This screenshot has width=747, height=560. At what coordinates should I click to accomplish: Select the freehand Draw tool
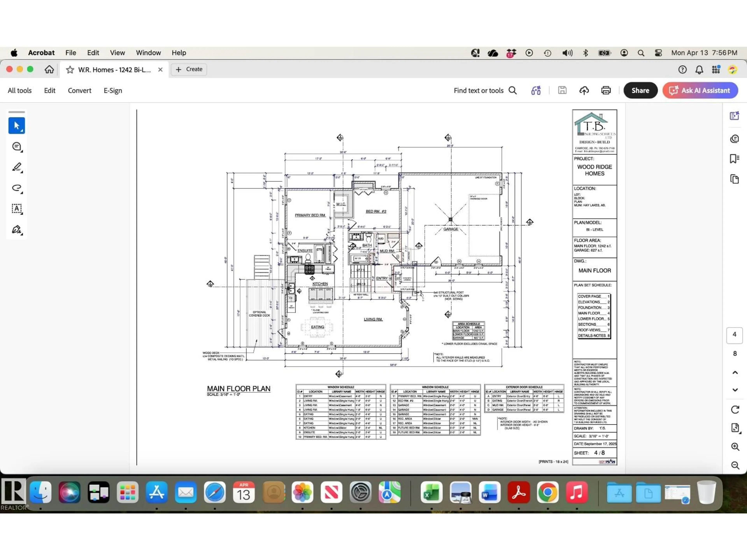pos(16,188)
